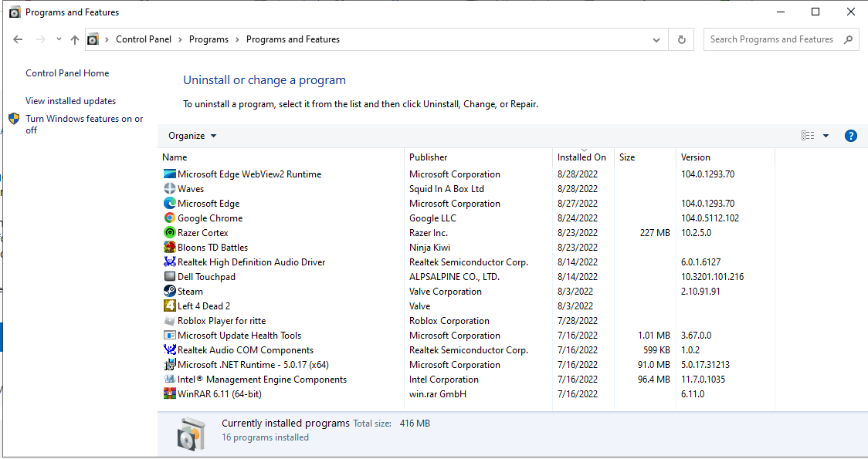Image resolution: width=868 pixels, height=459 pixels.
Task: Click the 8/24/2022 install date
Action: pyautogui.click(x=578, y=218)
